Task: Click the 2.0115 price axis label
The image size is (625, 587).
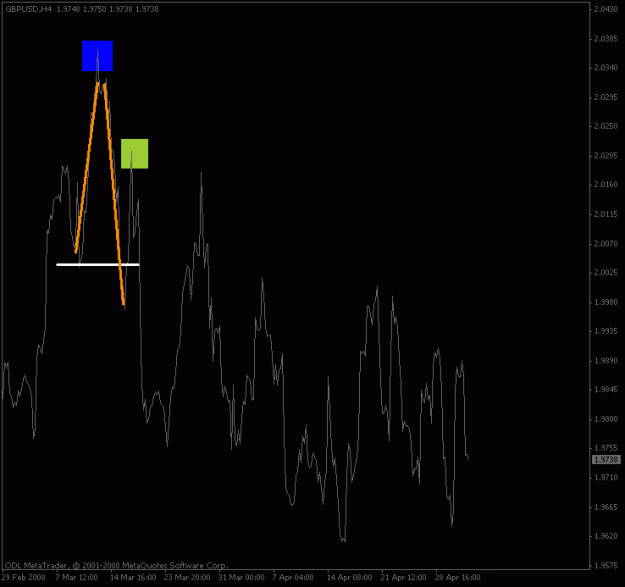Action: tap(606, 214)
